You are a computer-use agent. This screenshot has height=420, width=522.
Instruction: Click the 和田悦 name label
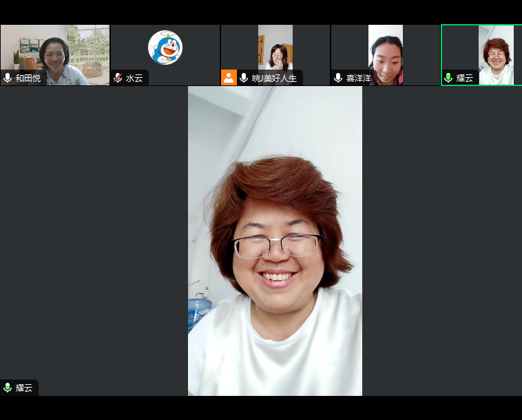tap(28, 78)
